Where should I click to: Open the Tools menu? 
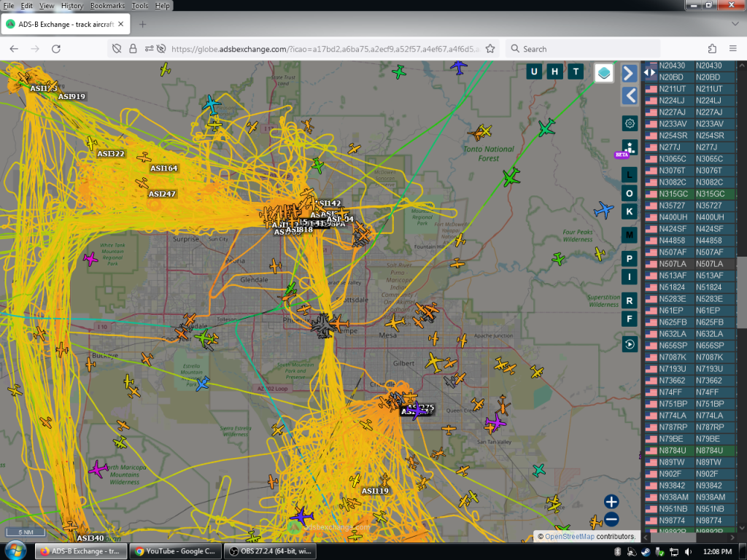pos(139,6)
